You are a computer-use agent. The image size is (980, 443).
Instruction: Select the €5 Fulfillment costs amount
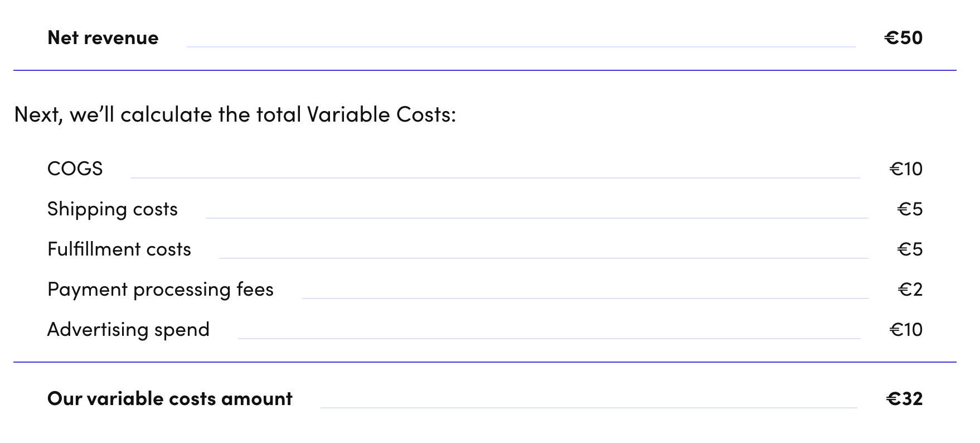pyautogui.click(x=910, y=249)
